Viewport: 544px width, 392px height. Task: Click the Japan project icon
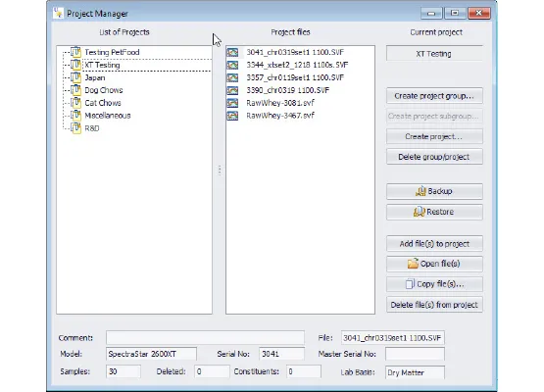pyautogui.click(x=76, y=77)
